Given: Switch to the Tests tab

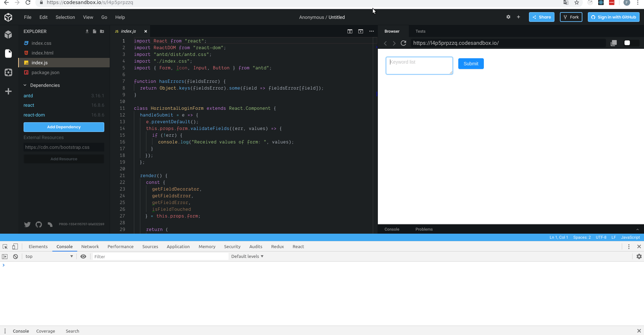Looking at the screenshot, I should [420, 31].
